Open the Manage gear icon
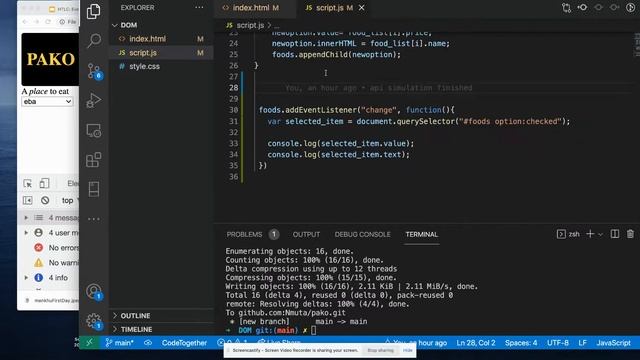The width and height of the screenshot is (640, 360). tap(94, 321)
